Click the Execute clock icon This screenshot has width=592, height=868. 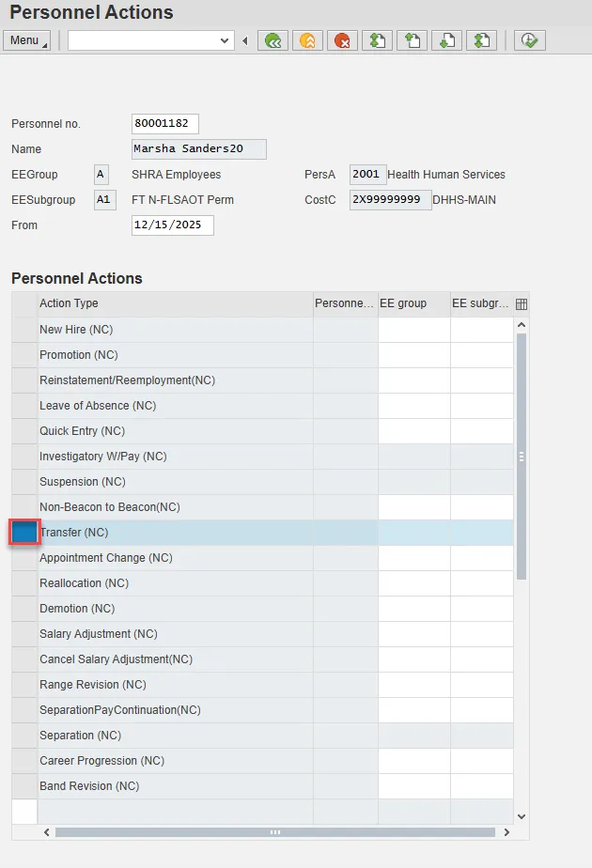pyautogui.click(x=530, y=40)
